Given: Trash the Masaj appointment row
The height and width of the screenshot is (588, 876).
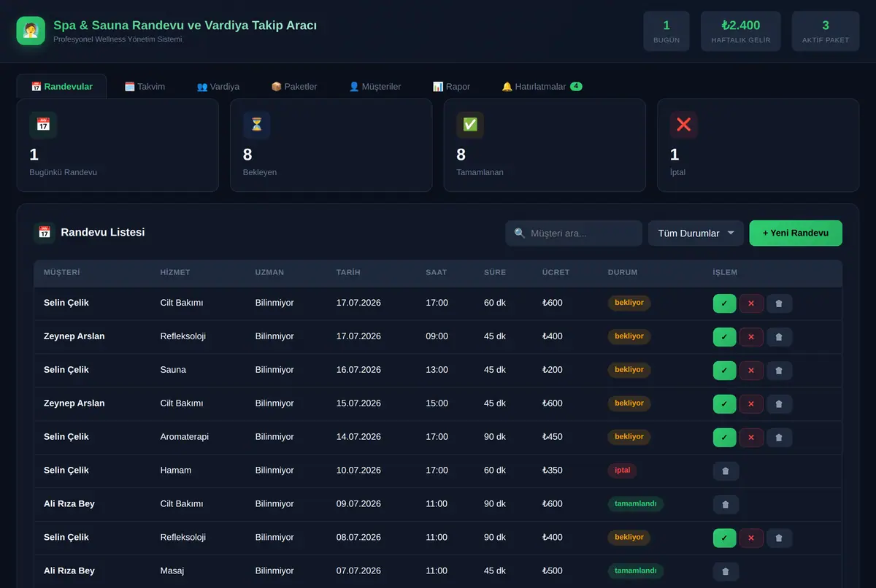Looking at the screenshot, I should point(726,572).
